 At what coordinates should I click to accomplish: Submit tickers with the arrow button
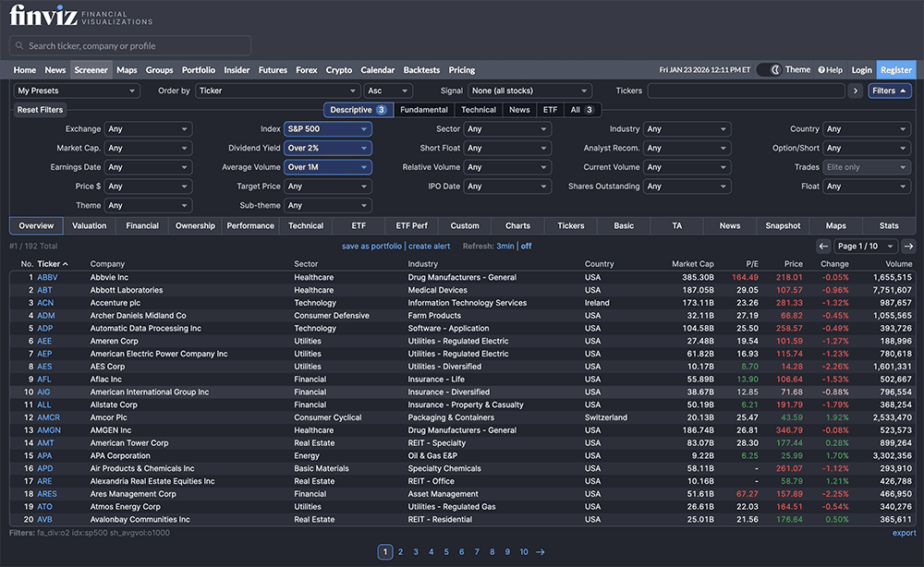855,90
